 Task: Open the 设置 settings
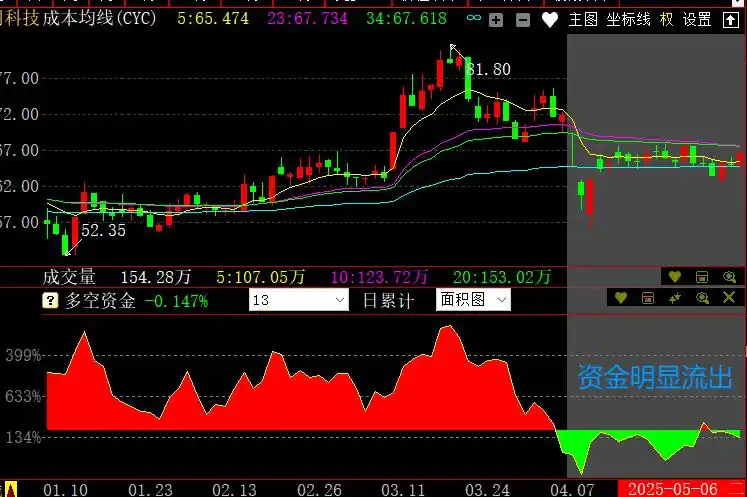coord(697,19)
